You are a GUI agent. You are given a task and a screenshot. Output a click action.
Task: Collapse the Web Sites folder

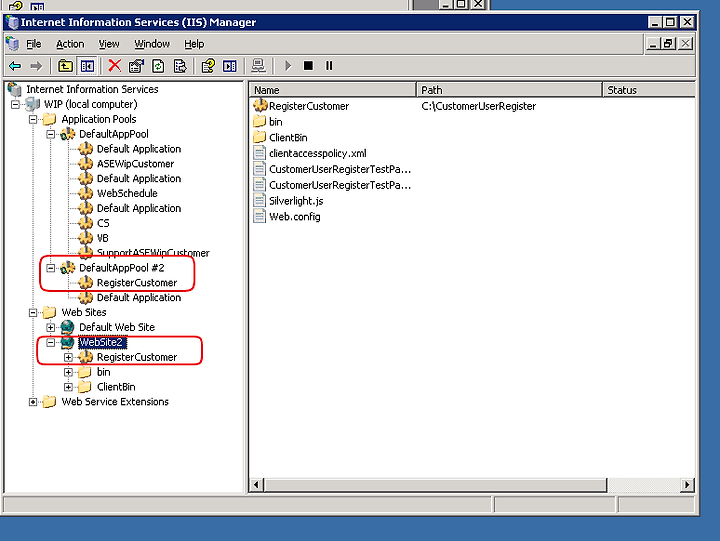pos(33,313)
